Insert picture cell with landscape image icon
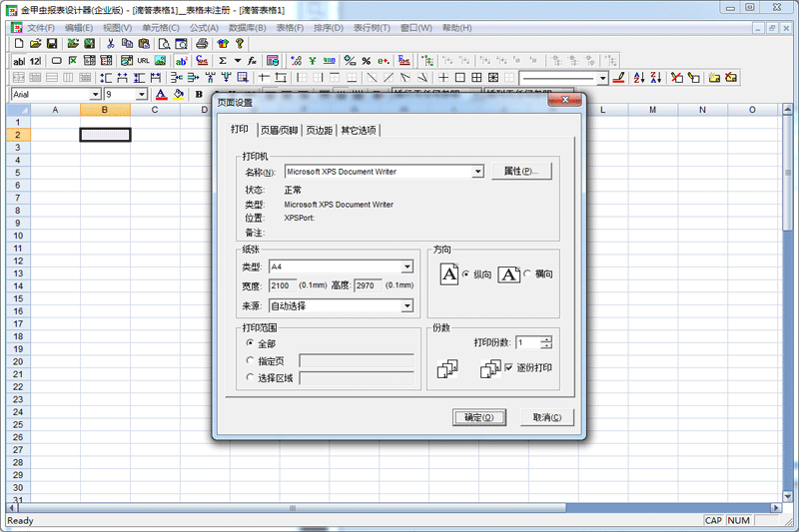 (160, 61)
